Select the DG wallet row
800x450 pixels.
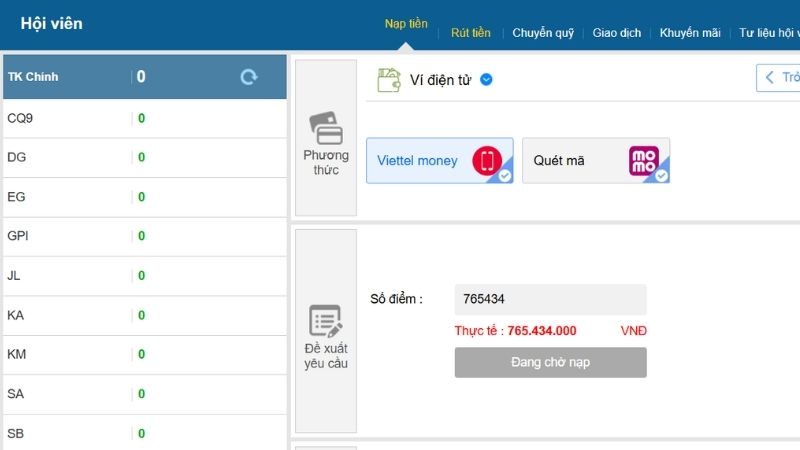(145, 158)
